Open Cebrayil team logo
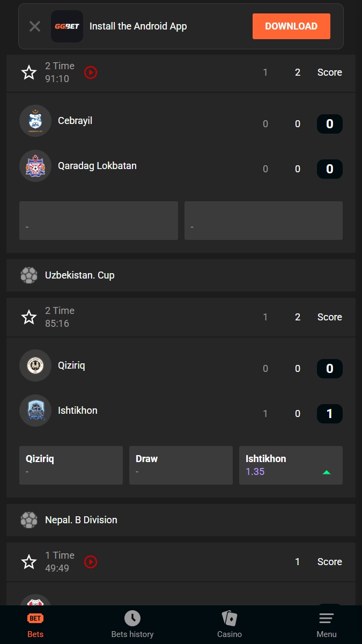The image size is (362, 644). 35,121
